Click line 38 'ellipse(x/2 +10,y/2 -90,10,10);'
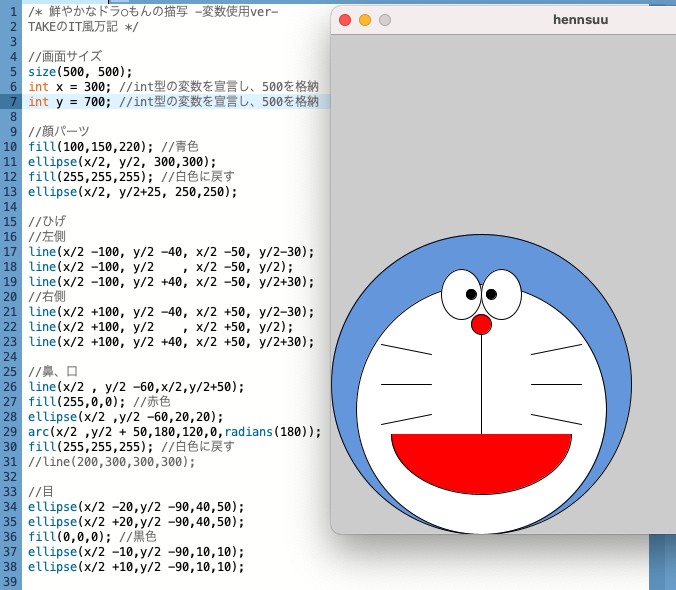Viewport: 676px width, 590px height. click(x=136, y=567)
